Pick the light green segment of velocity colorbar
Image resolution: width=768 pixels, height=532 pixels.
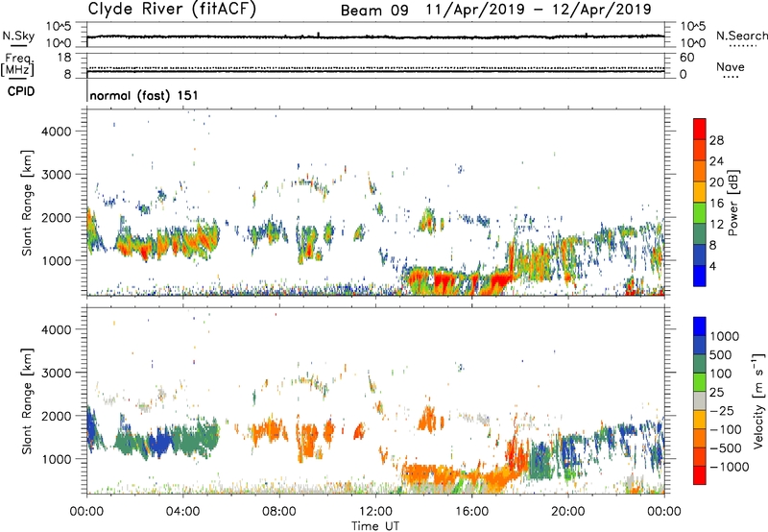(700, 382)
